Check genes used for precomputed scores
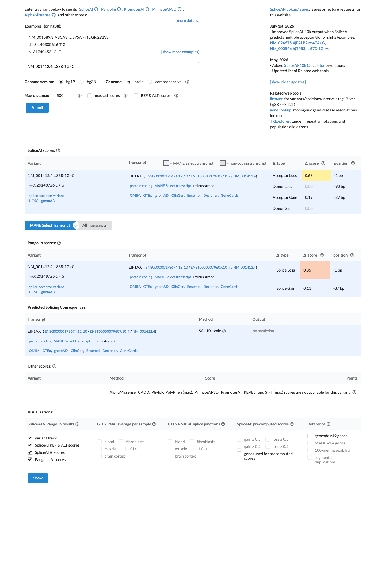Image resolution: width=389 pixels, height=588 pixels. click(x=239, y=454)
